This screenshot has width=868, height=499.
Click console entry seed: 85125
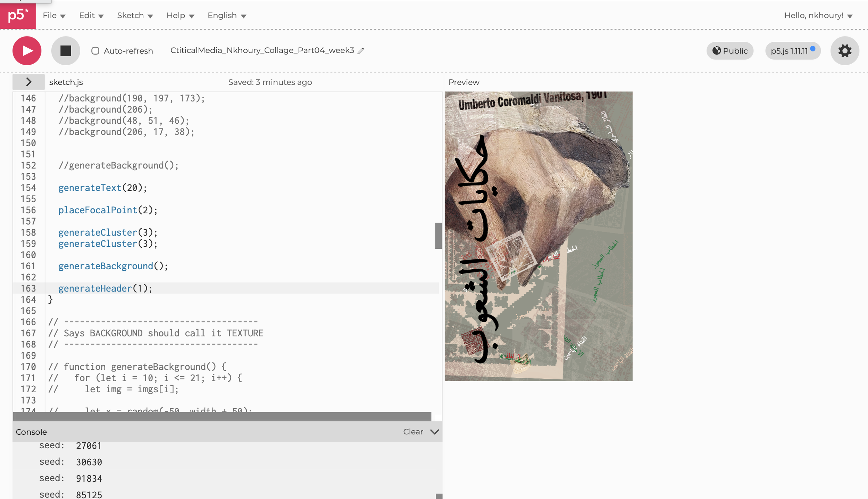pyautogui.click(x=70, y=494)
